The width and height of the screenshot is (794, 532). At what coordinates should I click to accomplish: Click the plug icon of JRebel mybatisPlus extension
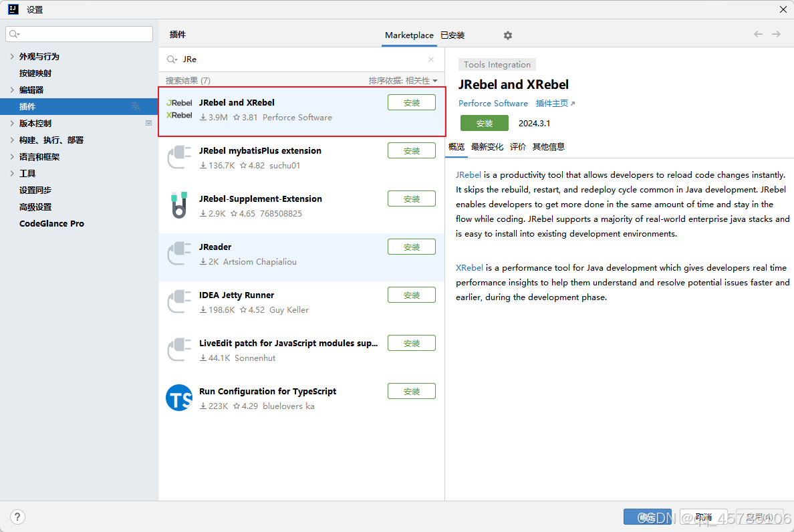pos(178,158)
